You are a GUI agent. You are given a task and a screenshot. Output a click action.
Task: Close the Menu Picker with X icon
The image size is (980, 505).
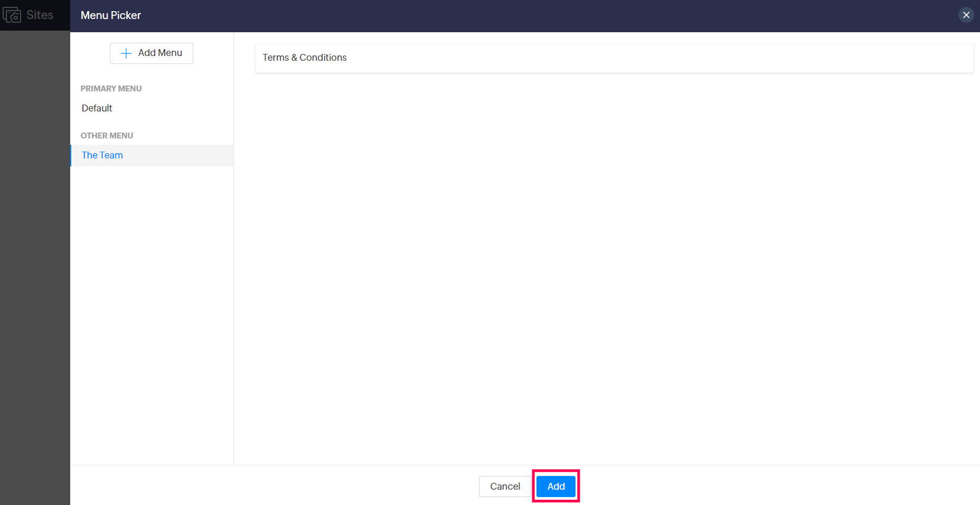tap(966, 15)
